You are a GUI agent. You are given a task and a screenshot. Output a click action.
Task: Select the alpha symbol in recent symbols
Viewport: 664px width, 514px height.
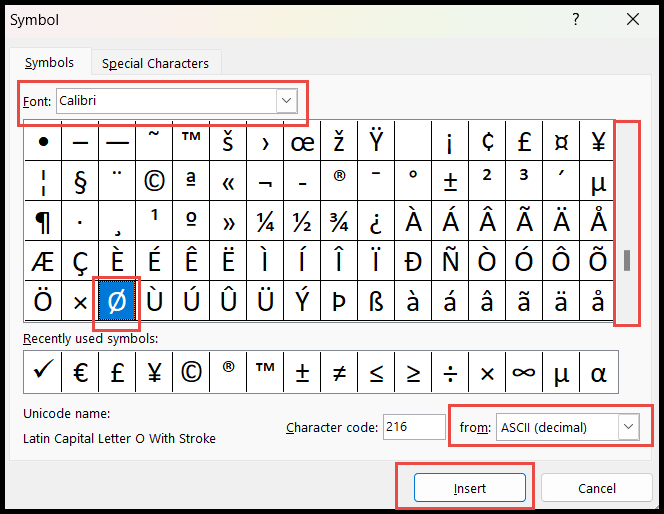click(x=598, y=372)
